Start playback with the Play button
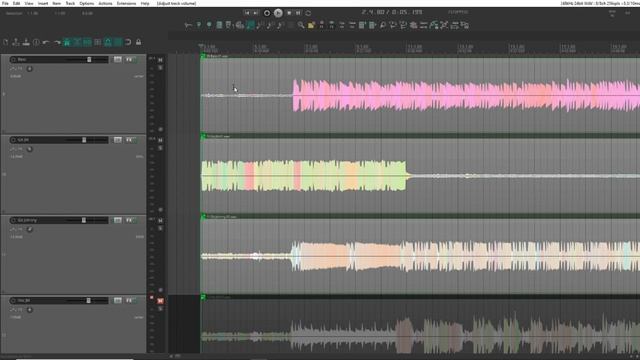The image size is (640, 360). pyautogui.click(x=278, y=13)
